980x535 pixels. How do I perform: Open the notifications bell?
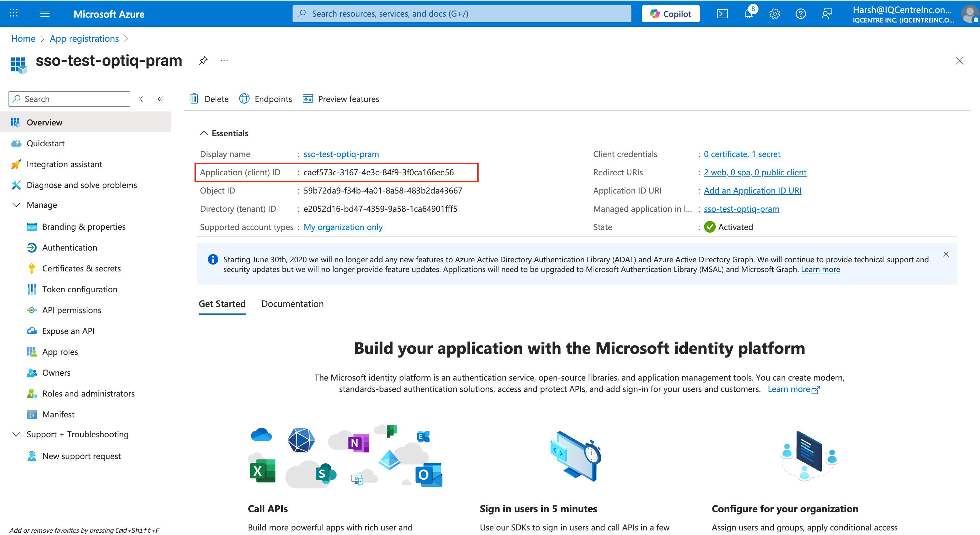(x=749, y=14)
